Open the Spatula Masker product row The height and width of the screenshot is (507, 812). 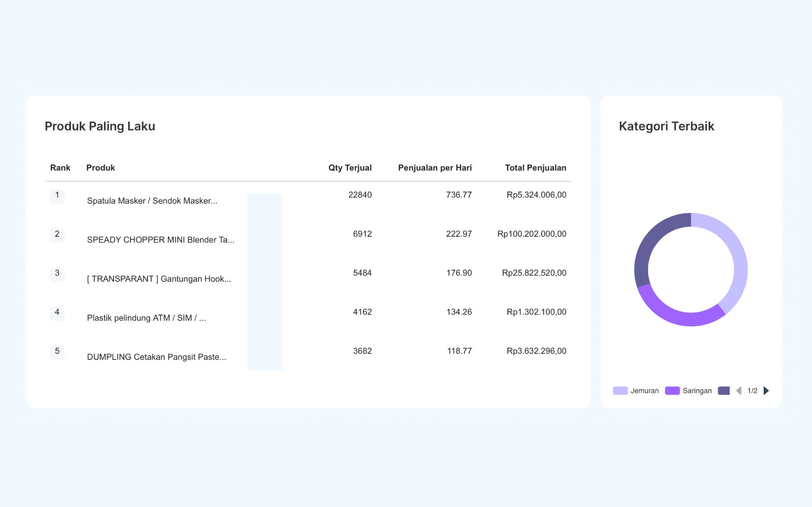(152, 201)
